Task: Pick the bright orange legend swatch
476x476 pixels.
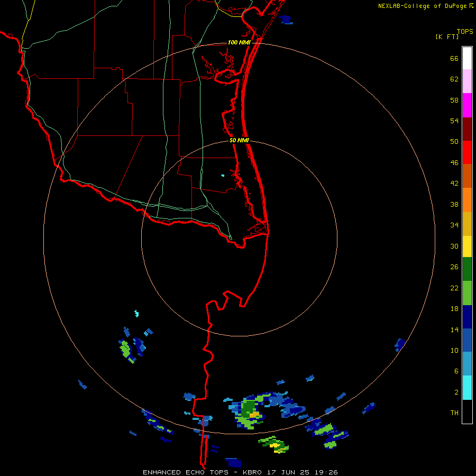Action: point(467,200)
